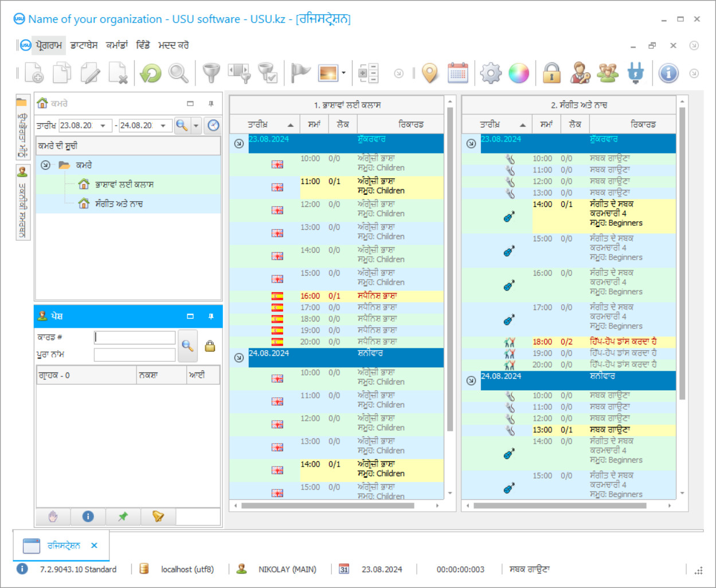Open the settings gear toolbar icon
The width and height of the screenshot is (716, 588).
tap(491, 73)
